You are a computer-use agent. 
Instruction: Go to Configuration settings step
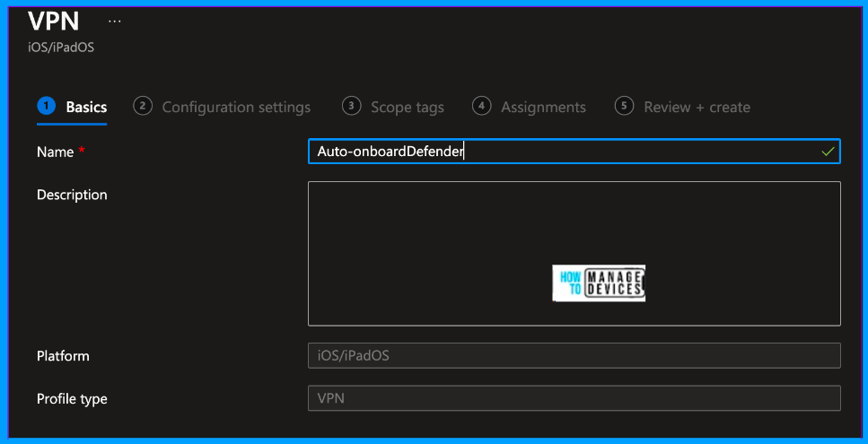click(x=222, y=108)
